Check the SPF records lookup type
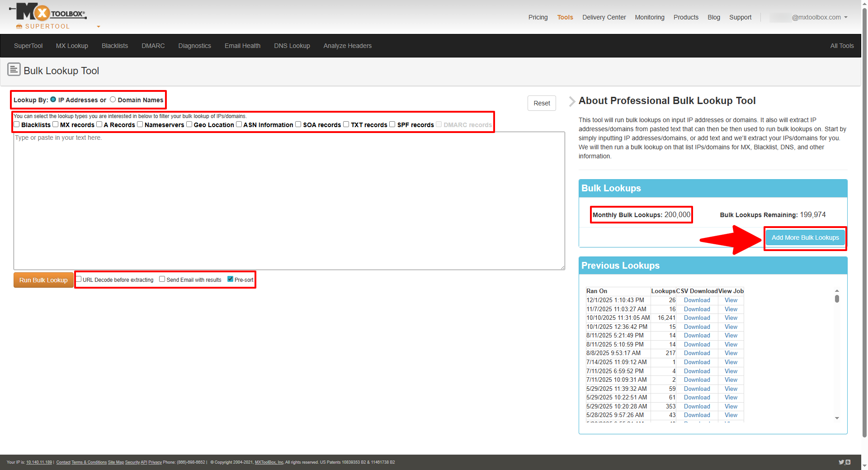This screenshot has height=470, width=868. 392,124
